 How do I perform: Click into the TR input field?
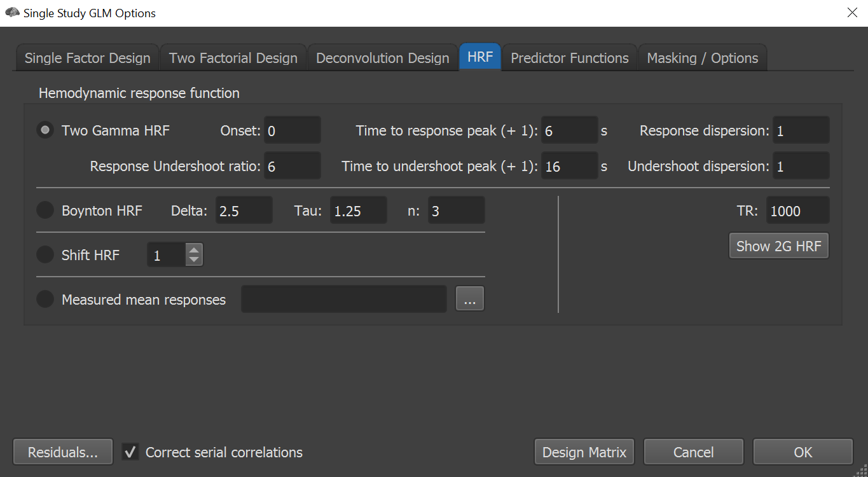(797, 211)
